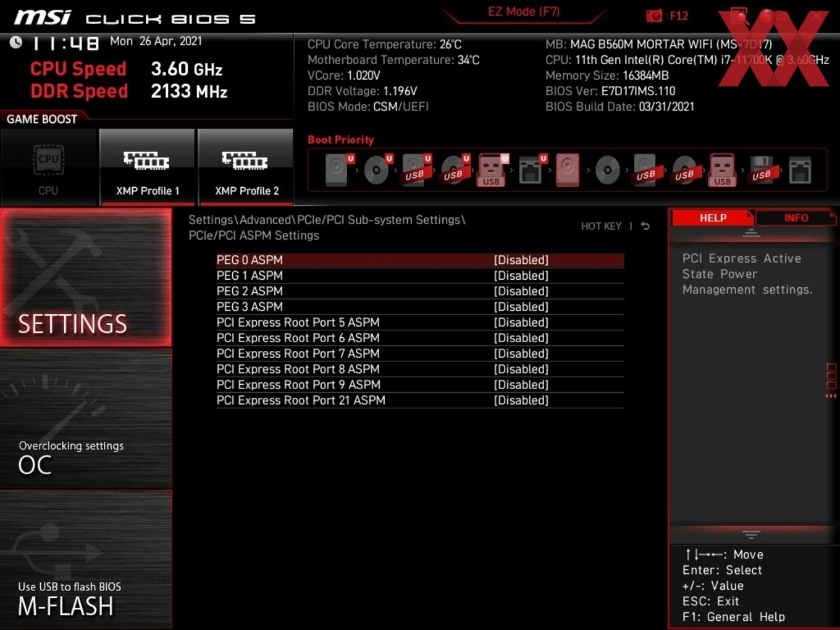Click the Memory Size 16384MB text
The image size is (840, 630).
coord(607,75)
